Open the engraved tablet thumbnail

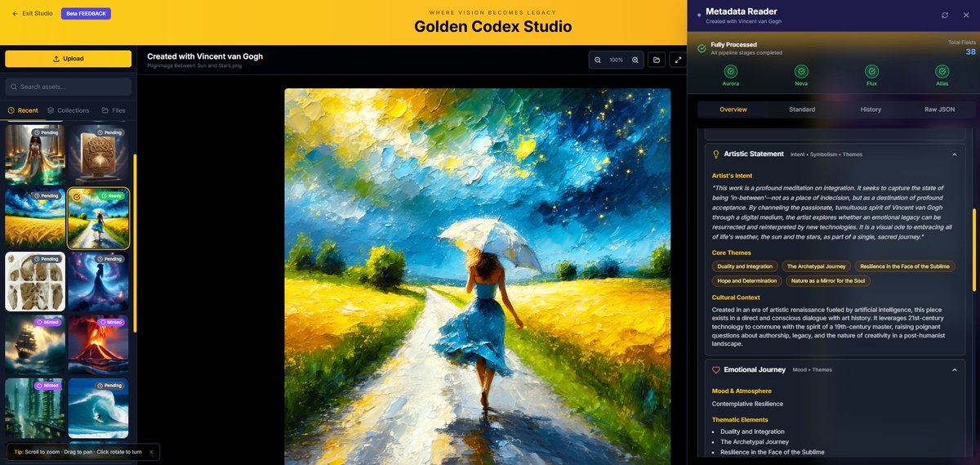pos(99,155)
